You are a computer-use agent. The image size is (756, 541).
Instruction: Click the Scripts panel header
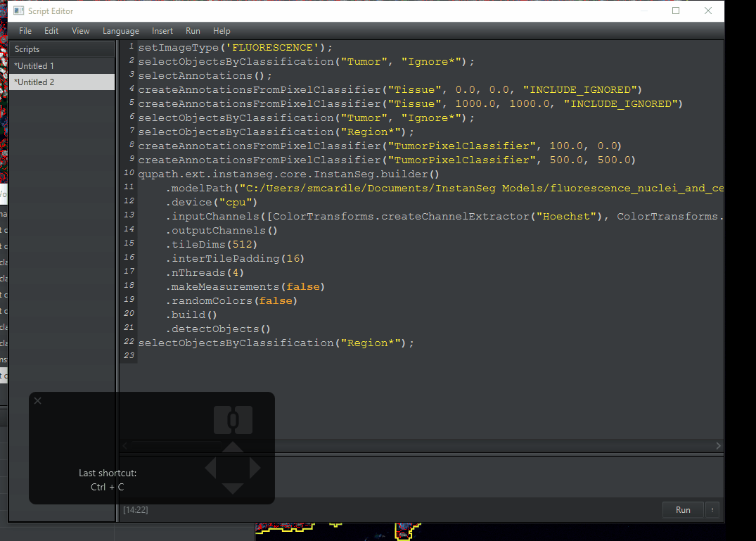tap(62, 49)
